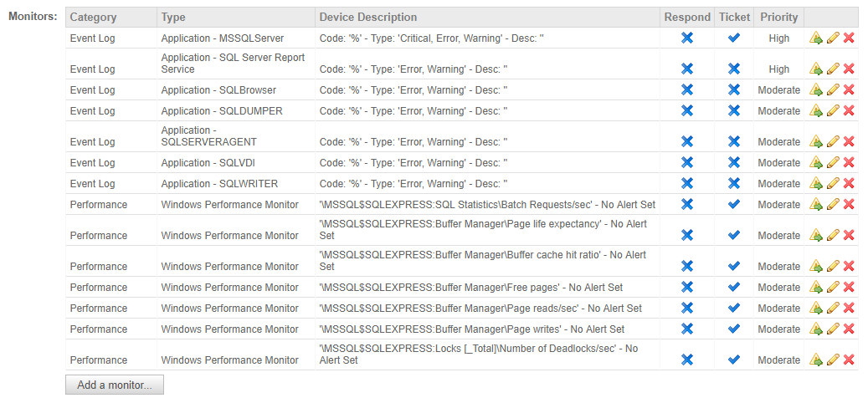Toggle Ticket checkmark for the Page writes monitor
This screenshot has width=868, height=403.
[734, 329]
